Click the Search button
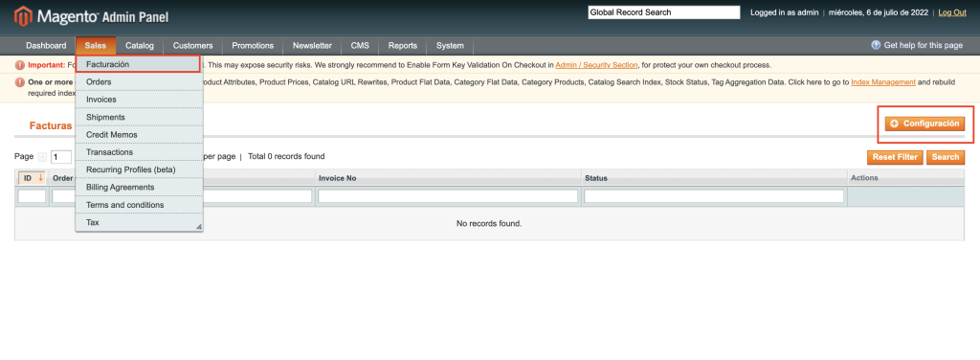Screen dimensions: 980x360 [x=945, y=157]
